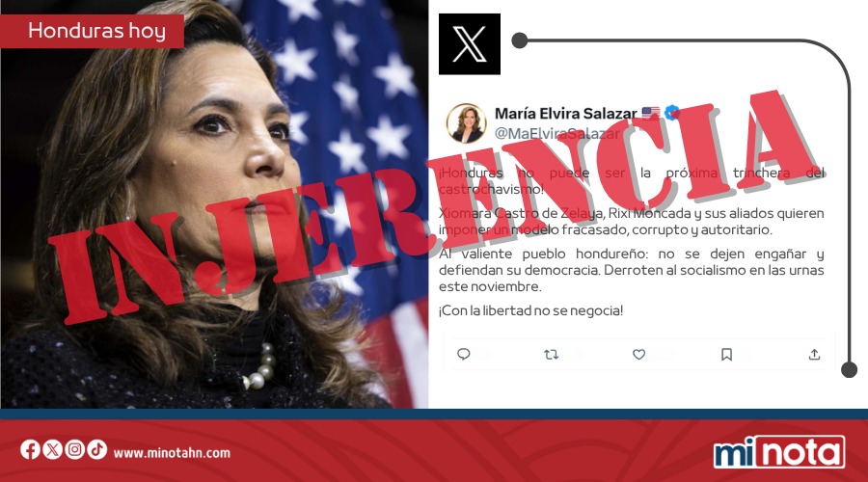
Task: Click the X logo above the tweet
Action: pos(470,43)
